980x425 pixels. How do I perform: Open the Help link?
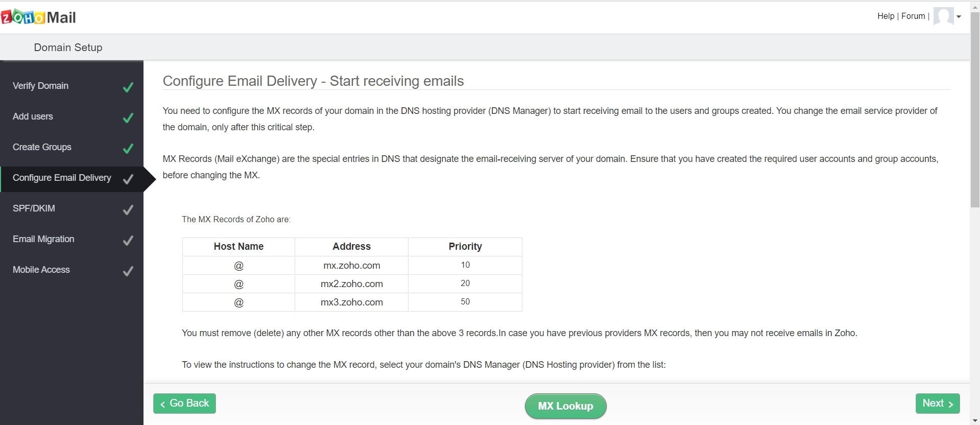pos(886,16)
